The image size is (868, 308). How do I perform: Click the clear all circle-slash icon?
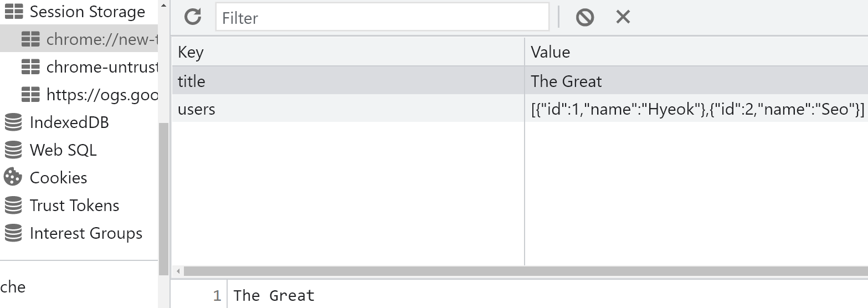point(584,17)
